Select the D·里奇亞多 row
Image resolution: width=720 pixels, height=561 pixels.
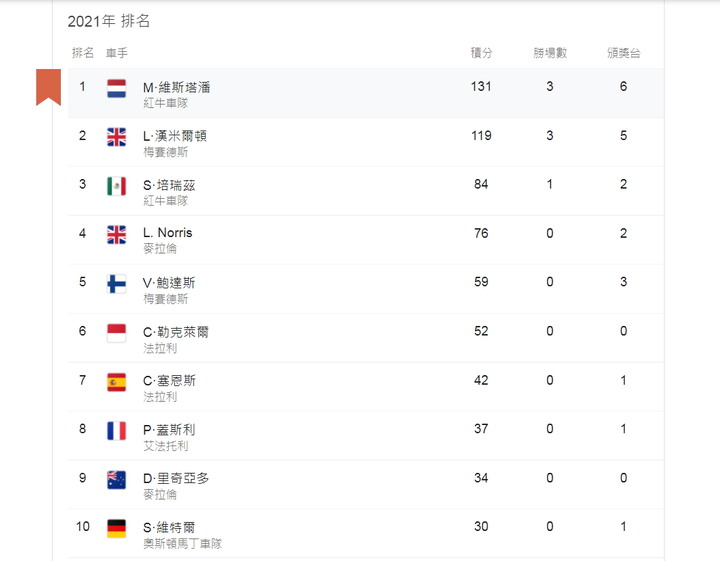tap(366, 484)
